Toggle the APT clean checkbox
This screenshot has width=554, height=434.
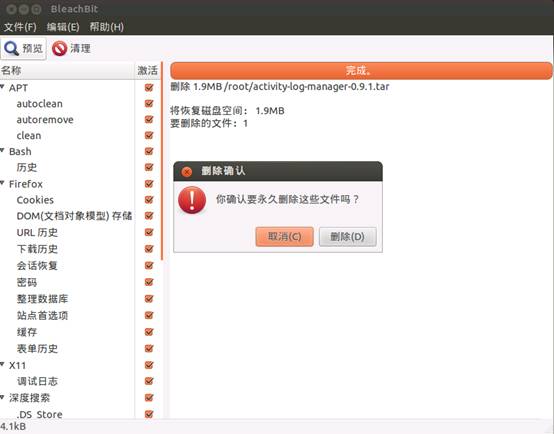click(149, 135)
